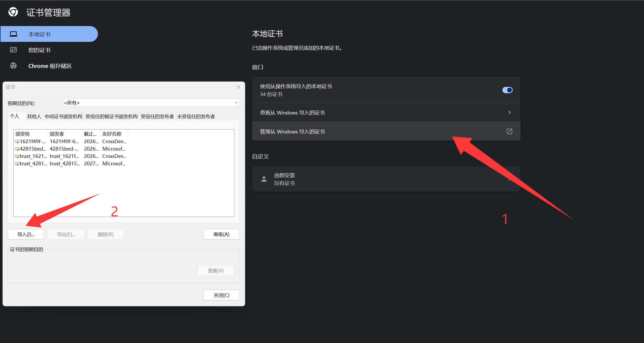
Task: Switch to the 受信任的根证书颁发机构 tab
Action: [112, 116]
